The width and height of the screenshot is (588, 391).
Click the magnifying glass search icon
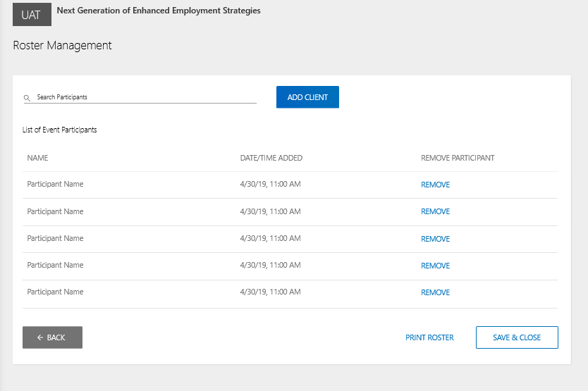27,98
